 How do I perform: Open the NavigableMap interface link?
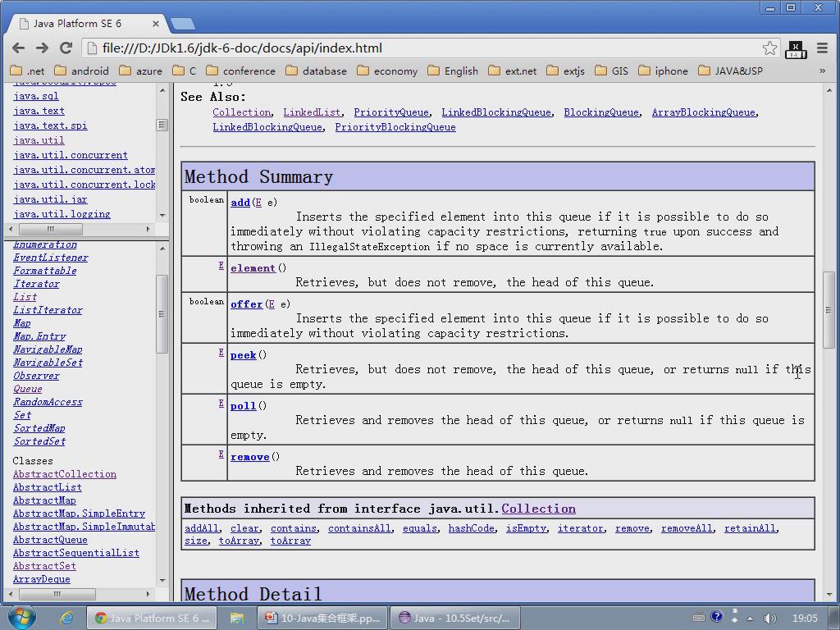[x=48, y=349]
